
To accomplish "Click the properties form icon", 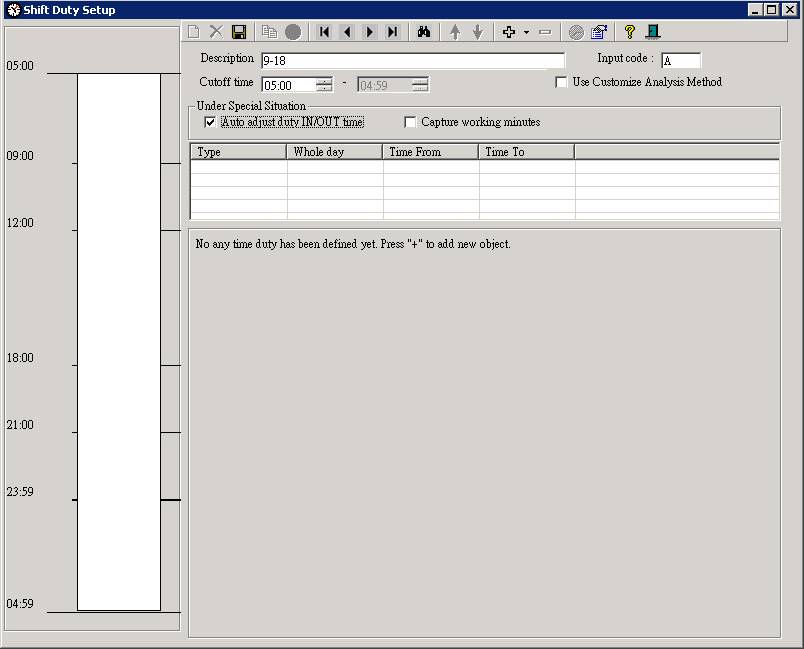I will click(x=599, y=32).
